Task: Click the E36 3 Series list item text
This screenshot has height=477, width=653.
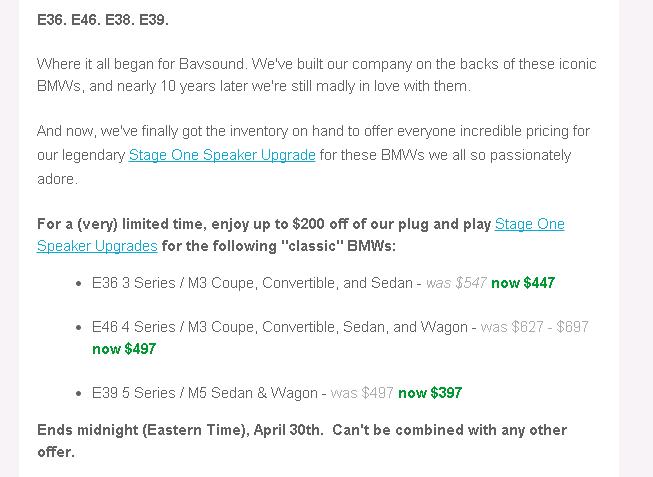Action: (x=252, y=283)
